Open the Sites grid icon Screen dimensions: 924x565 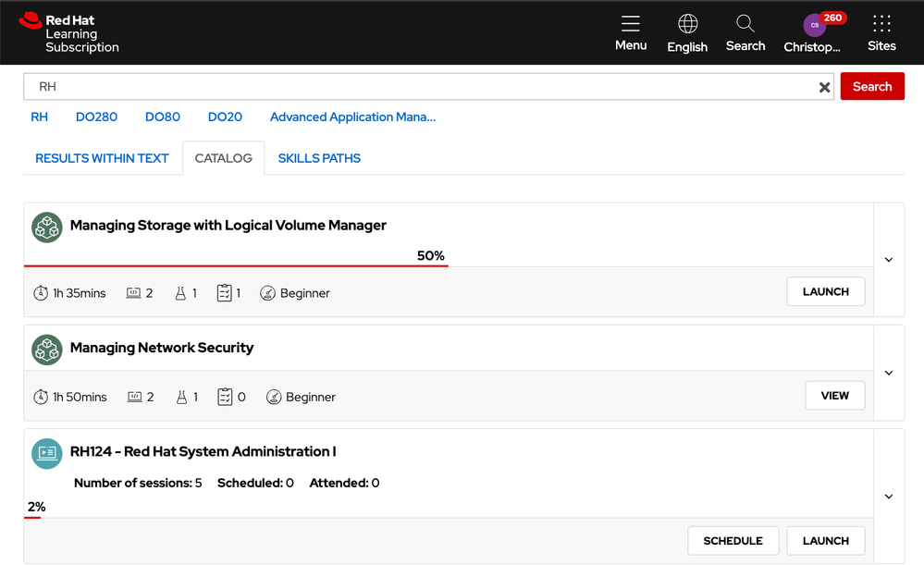[x=881, y=25]
